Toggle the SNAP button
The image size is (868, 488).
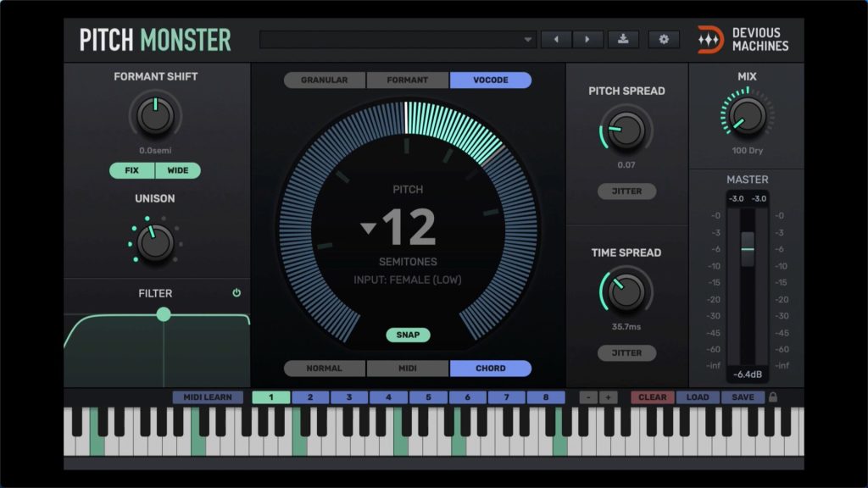point(408,335)
